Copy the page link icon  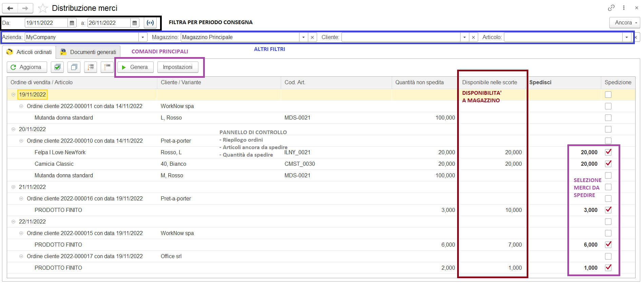click(611, 8)
